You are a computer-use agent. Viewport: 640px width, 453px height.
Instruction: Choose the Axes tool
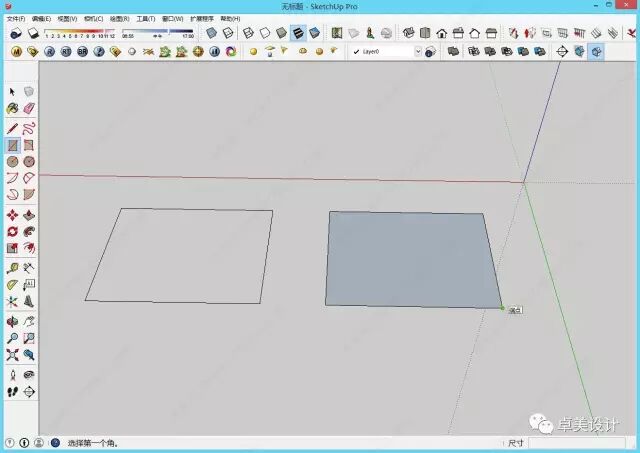point(12,301)
